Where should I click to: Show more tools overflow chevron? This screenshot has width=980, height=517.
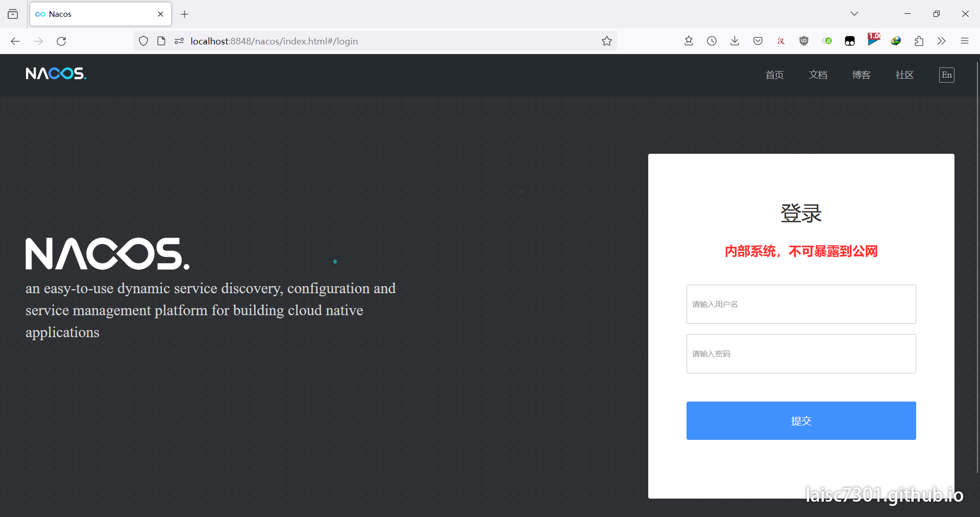click(x=942, y=41)
